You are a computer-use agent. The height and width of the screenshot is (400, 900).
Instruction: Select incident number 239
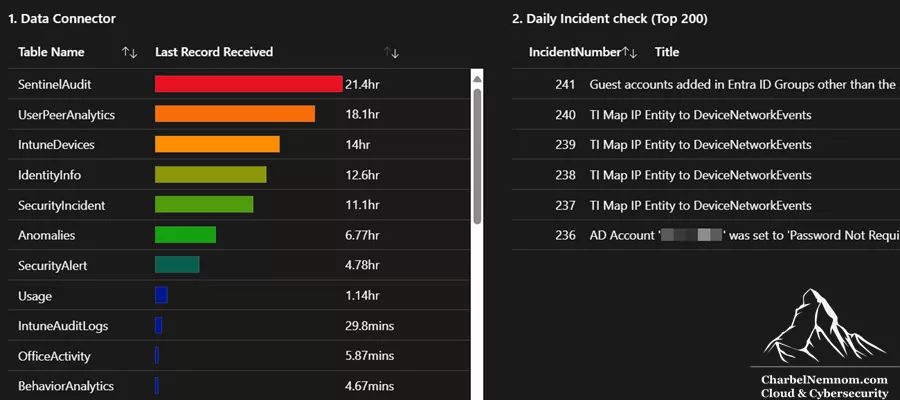565,145
